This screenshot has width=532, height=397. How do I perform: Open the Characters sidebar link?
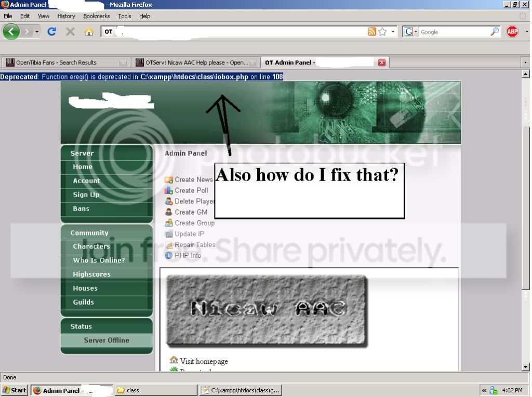tap(91, 246)
